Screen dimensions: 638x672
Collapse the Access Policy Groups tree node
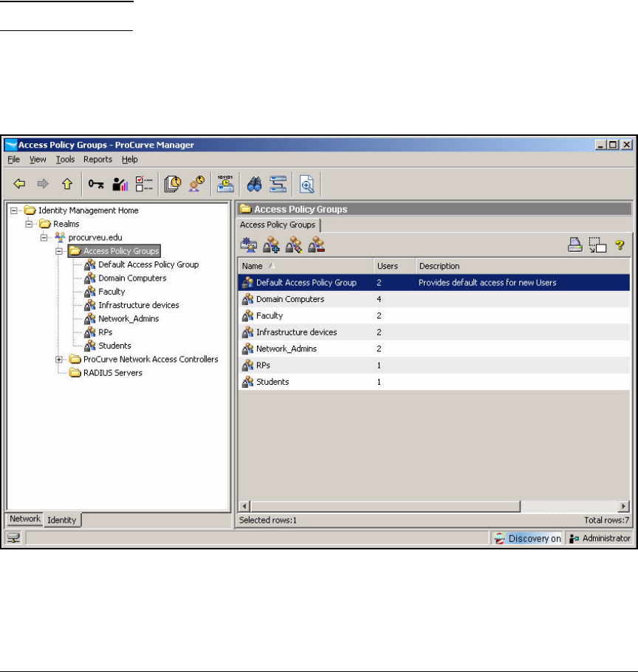[x=59, y=251]
